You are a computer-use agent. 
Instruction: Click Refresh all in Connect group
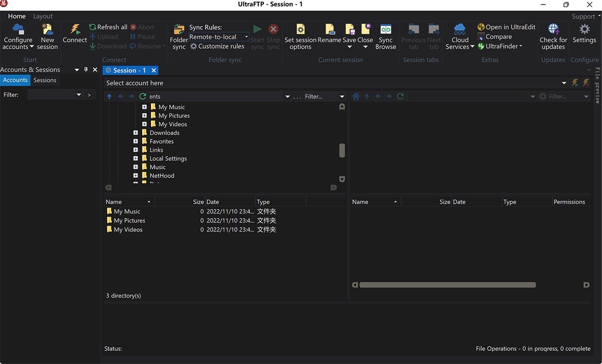click(x=108, y=27)
